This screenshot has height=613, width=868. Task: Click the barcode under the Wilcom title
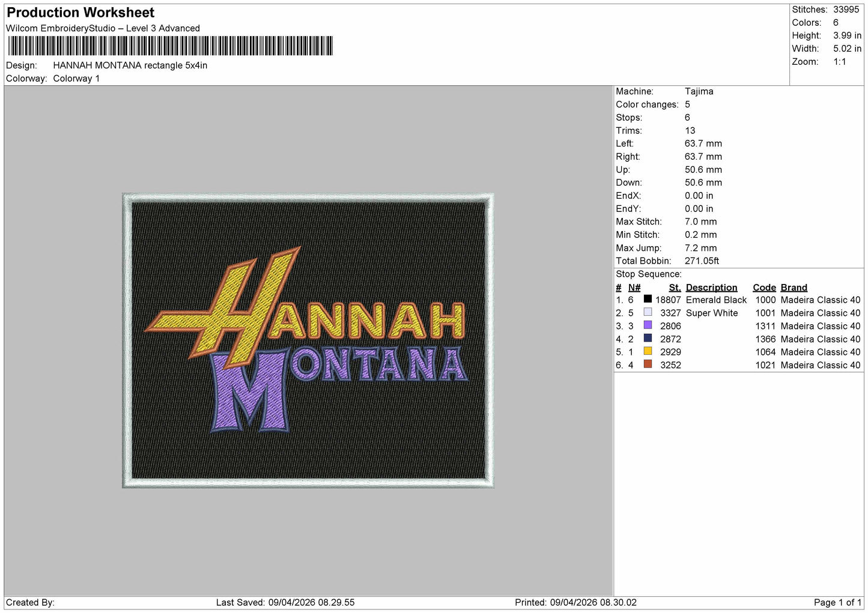pyautogui.click(x=170, y=46)
